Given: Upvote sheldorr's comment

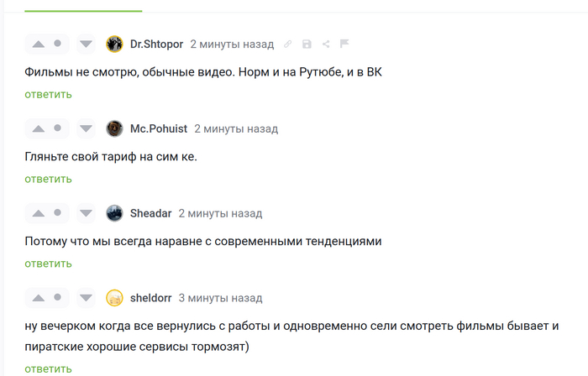Looking at the screenshot, I should pos(38,298).
